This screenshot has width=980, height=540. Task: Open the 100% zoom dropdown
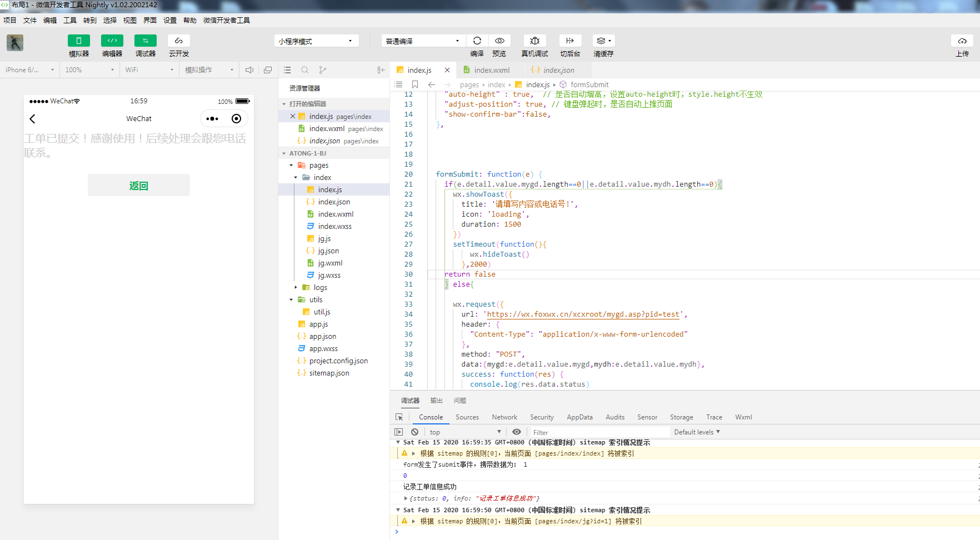(x=89, y=70)
